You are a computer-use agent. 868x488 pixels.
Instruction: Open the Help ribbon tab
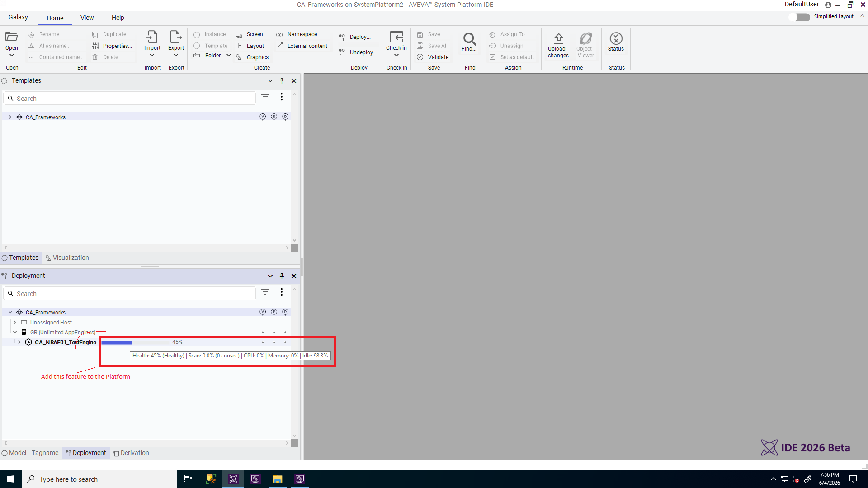118,18
